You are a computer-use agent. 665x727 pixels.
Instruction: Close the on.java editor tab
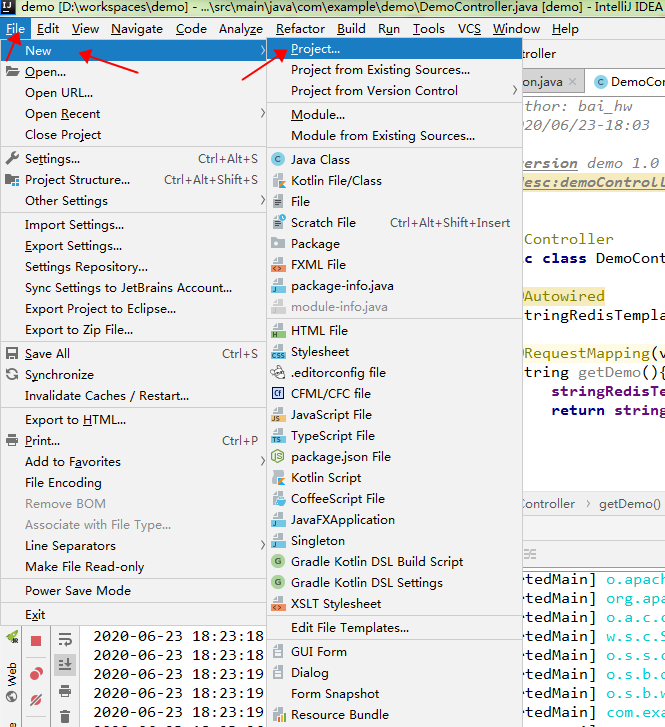pos(573,82)
